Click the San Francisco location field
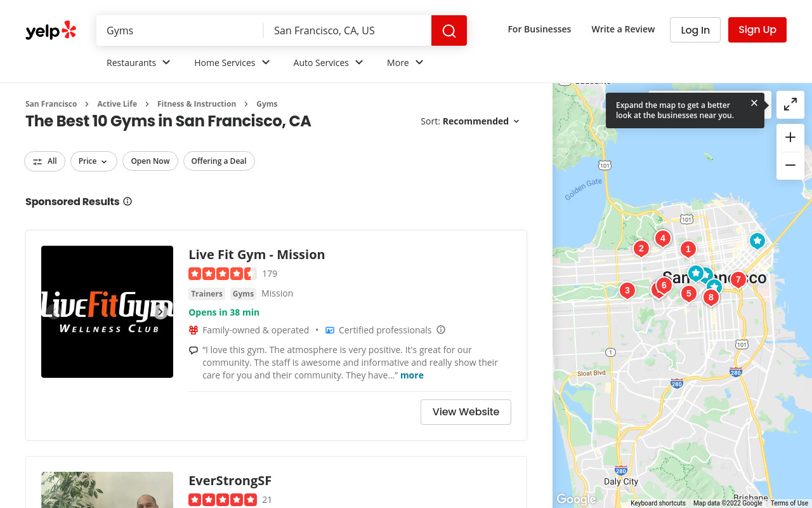This screenshot has width=812, height=508. click(x=348, y=30)
